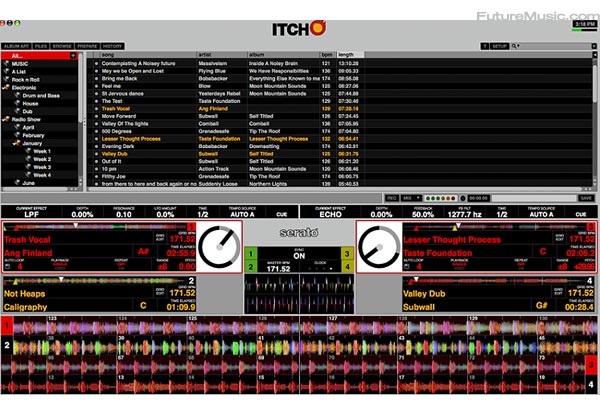Viewport: 600px width, 415px height.
Task: Click the REC button
Action: point(391,198)
